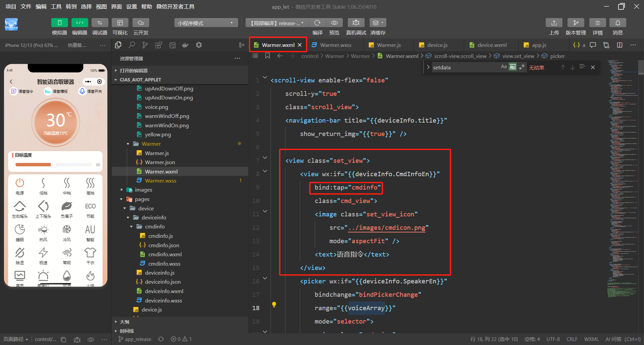Open the search panel magnifier icon
Image resolution: width=644 pixels, height=345 pixels.
pyautogui.click(x=132, y=45)
